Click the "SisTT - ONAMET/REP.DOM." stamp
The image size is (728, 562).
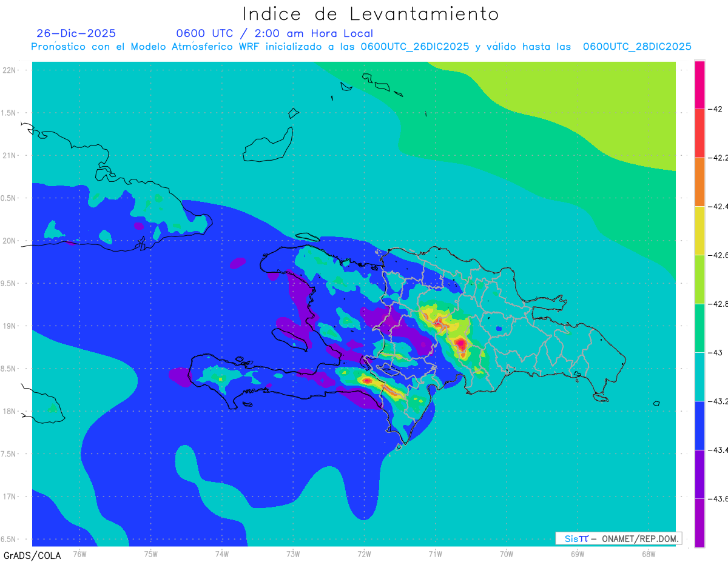coord(618,538)
